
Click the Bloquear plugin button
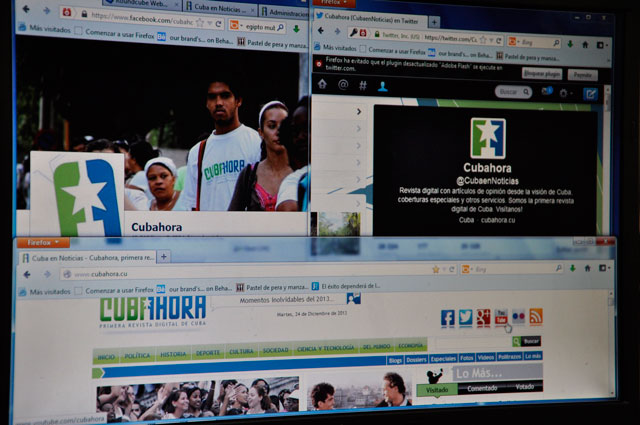coord(543,74)
